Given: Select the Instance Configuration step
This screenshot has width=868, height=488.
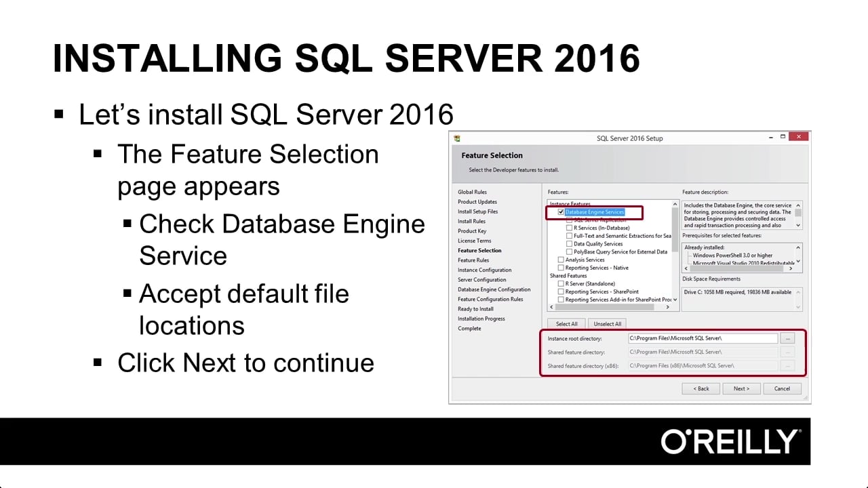Looking at the screenshot, I should pyautogui.click(x=485, y=270).
